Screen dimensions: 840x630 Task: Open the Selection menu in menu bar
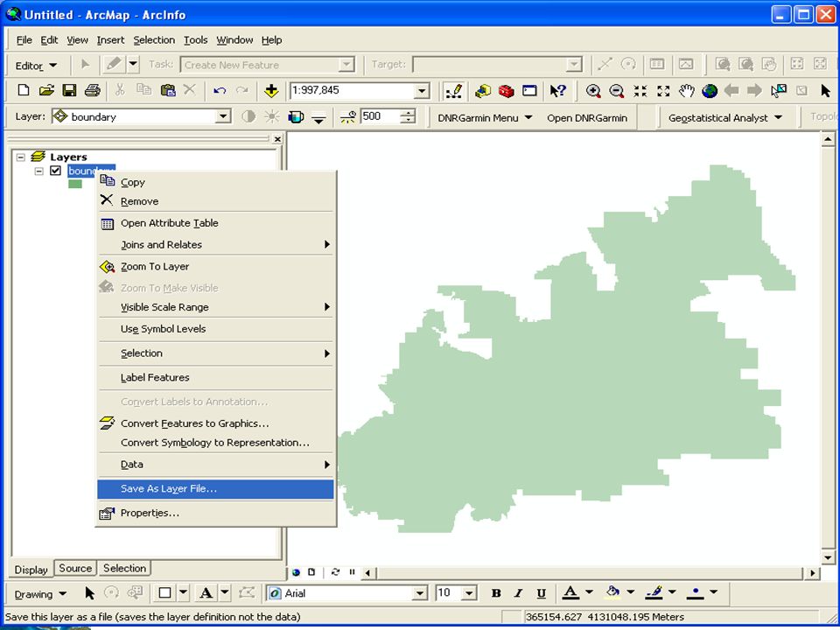point(154,40)
